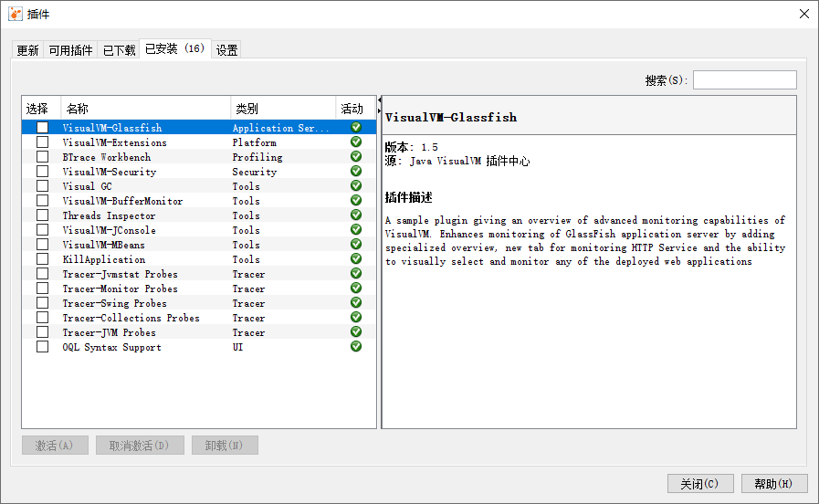Tick the checkbox for VisualVM-Glassfish
This screenshot has width=819, height=504.
42,128
